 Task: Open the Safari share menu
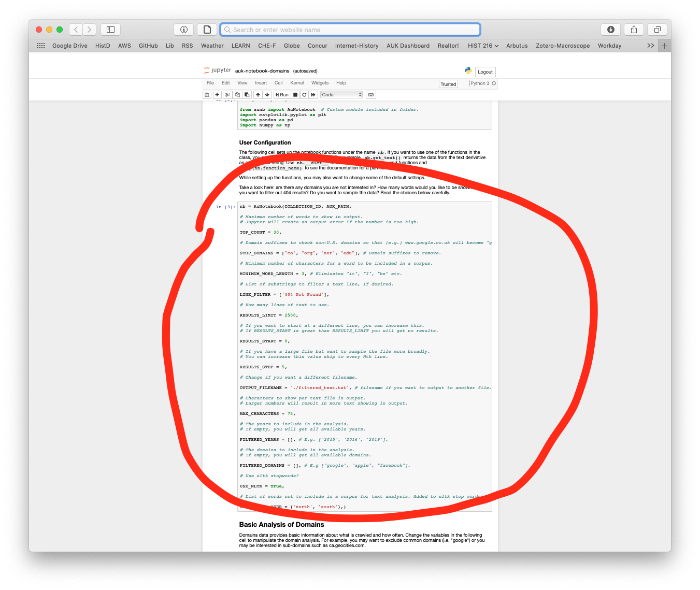634,30
